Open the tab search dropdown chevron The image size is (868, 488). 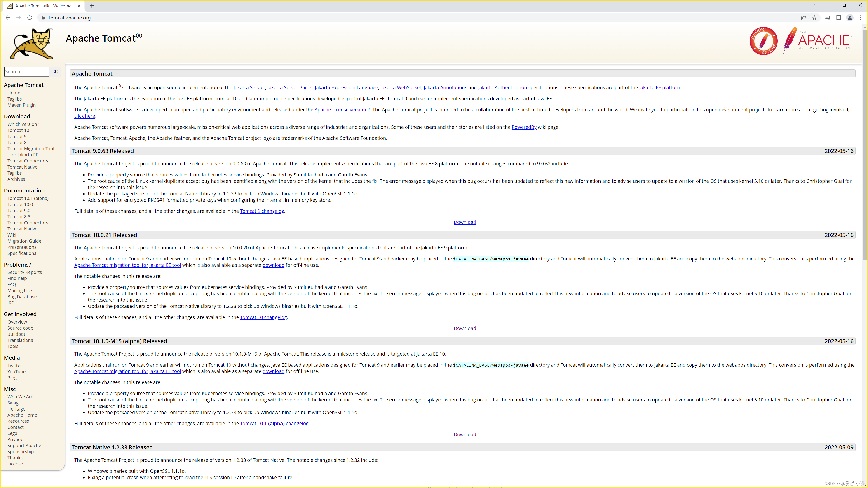tap(813, 5)
